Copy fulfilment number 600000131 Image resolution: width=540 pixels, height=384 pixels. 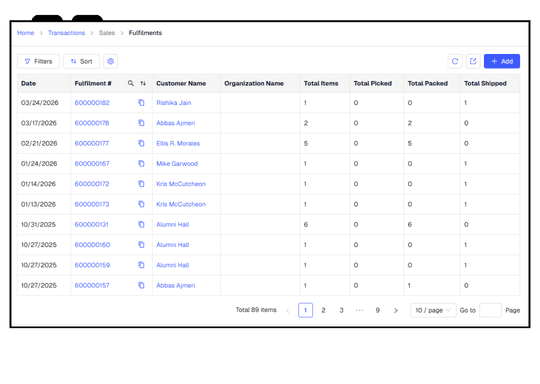(141, 225)
